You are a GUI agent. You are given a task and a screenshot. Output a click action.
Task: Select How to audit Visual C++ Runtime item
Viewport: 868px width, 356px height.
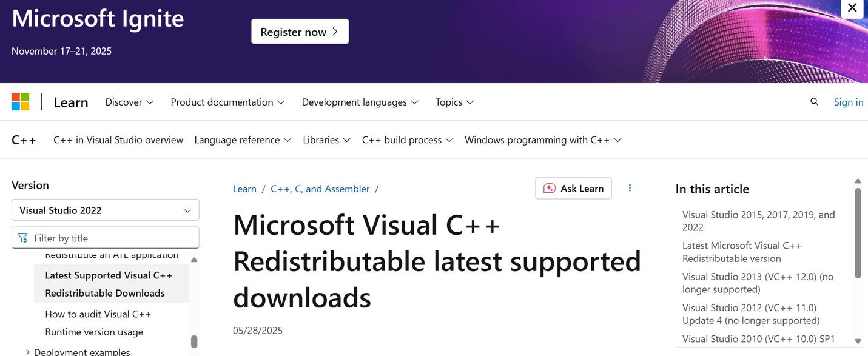(x=98, y=323)
